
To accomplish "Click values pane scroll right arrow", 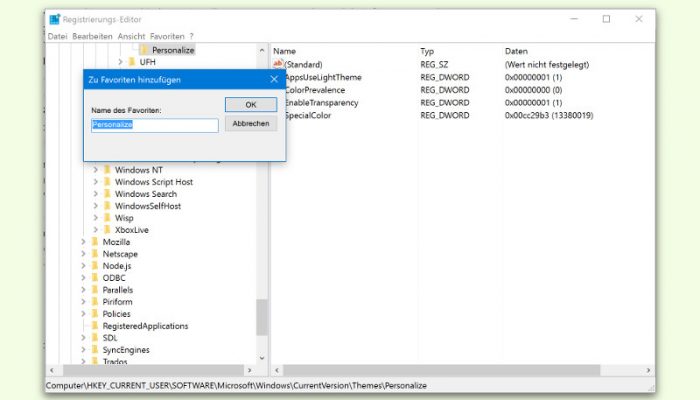I will point(648,371).
